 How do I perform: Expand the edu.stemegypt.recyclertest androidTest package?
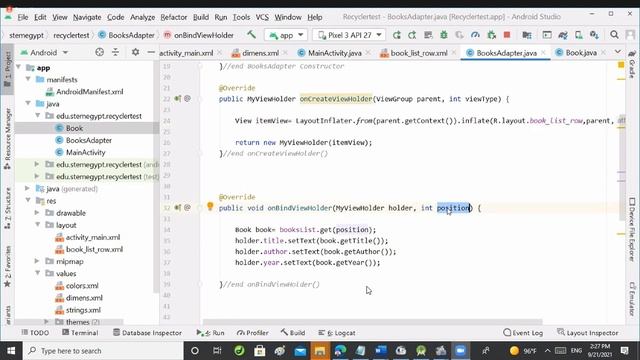click(37, 164)
